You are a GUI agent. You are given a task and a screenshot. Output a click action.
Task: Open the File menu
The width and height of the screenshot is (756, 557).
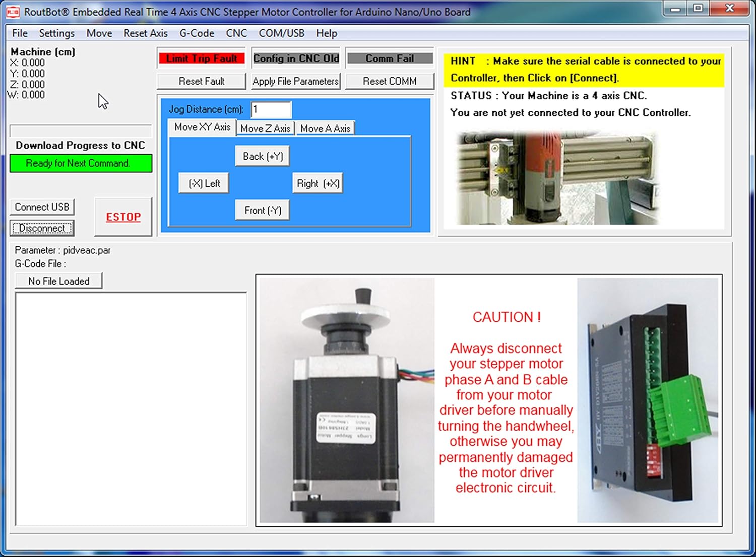[20, 33]
